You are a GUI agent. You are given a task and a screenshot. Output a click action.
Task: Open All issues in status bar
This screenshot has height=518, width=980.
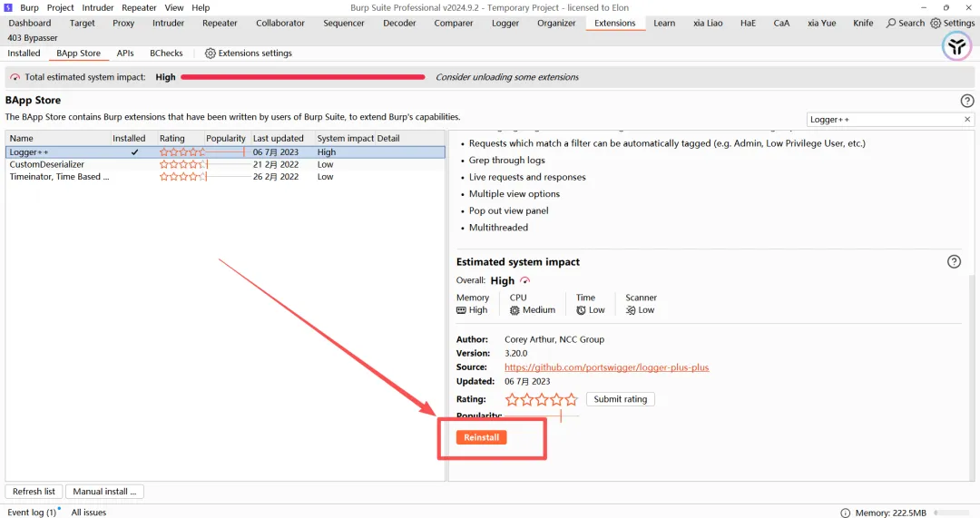pos(89,513)
